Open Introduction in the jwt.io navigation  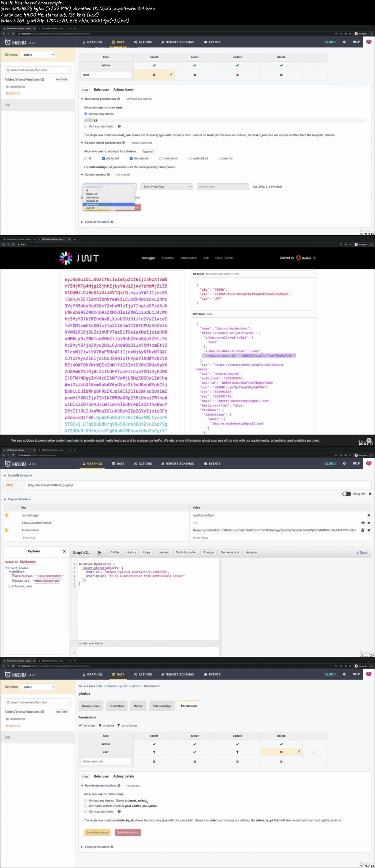189,258
